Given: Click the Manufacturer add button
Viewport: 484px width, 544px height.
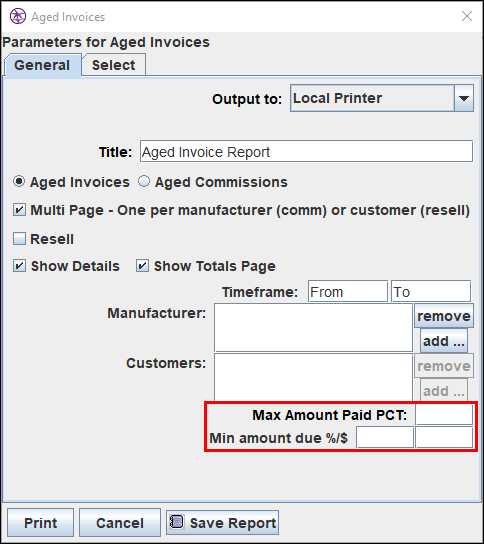Looking at the screenshot, I should [x=444, y=341].
